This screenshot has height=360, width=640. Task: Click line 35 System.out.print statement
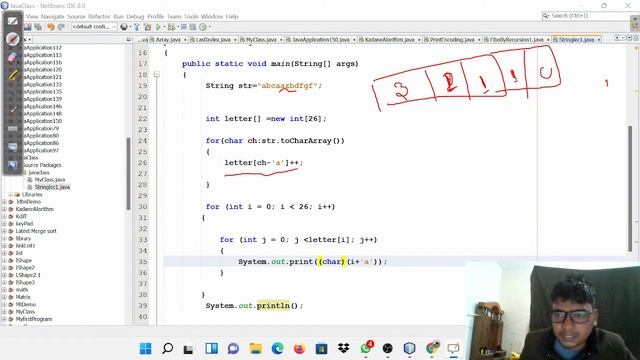[312, 262]
